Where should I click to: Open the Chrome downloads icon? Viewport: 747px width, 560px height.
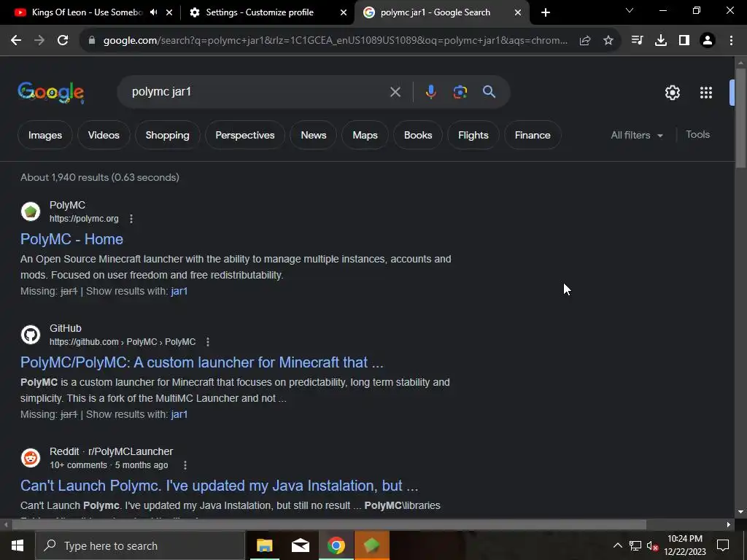click(x=661, y=41)
